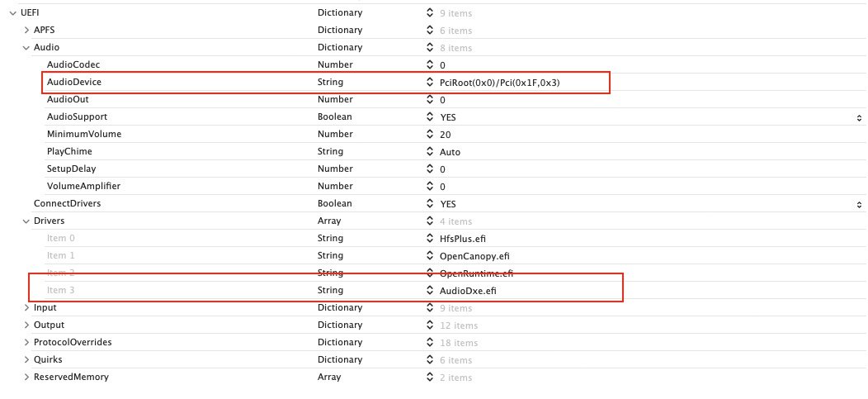
Task: Expand the Output dictionary
Action: click(x=26, y=325)
